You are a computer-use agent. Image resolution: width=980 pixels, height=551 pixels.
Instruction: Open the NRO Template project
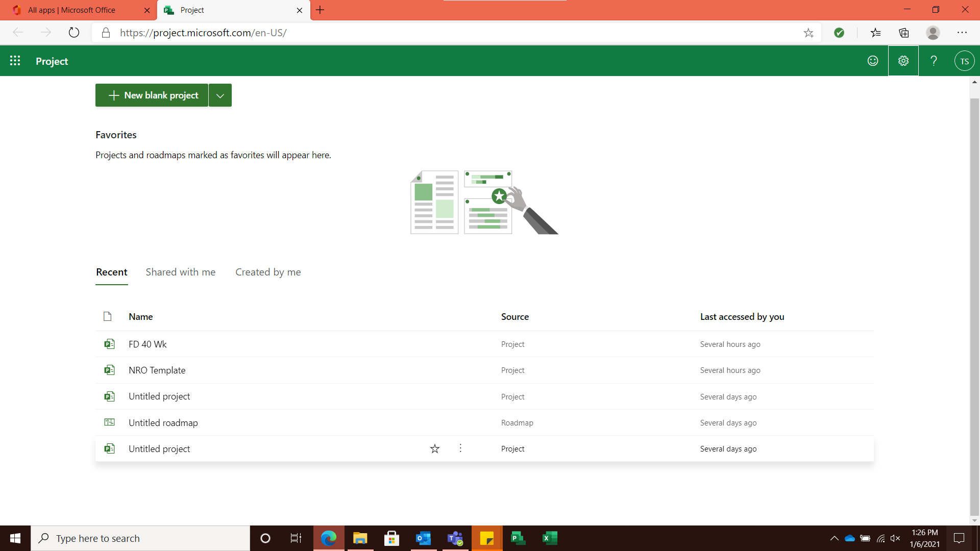point(157,370)
